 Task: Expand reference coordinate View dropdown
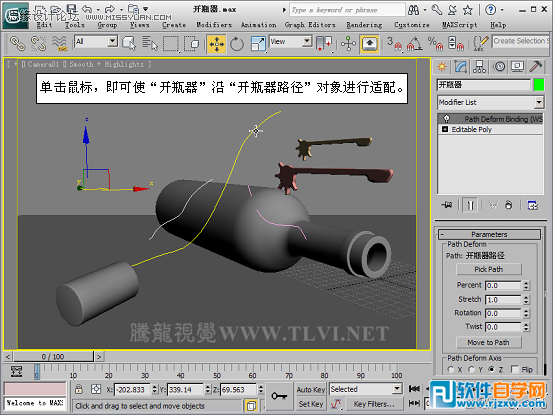[307, 42]
